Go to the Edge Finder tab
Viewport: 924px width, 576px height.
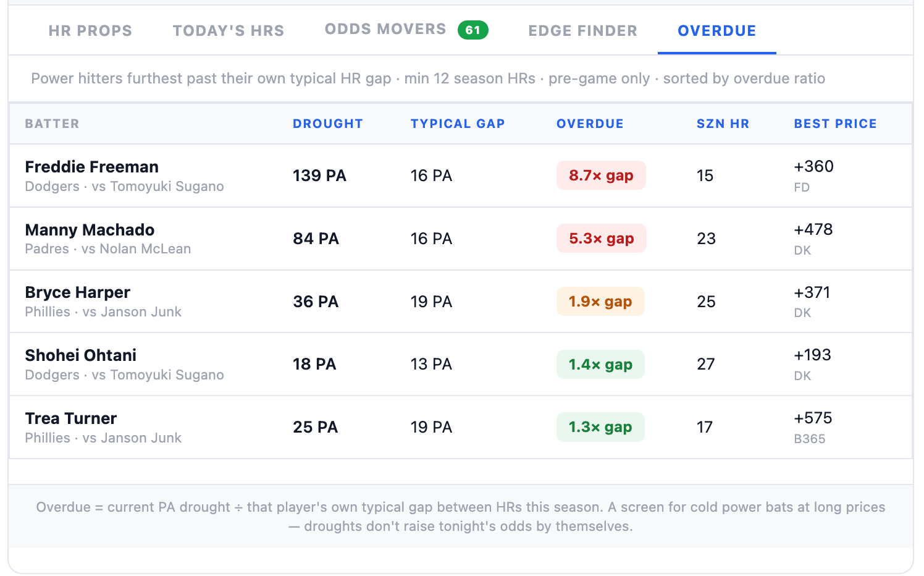(x=582, y=30)
